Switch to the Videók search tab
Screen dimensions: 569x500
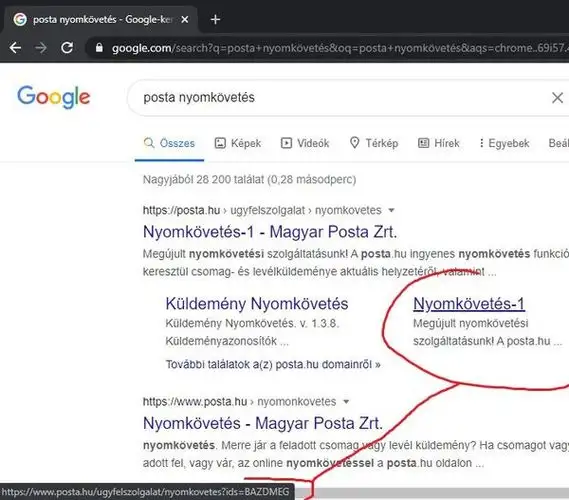[305, 143]
